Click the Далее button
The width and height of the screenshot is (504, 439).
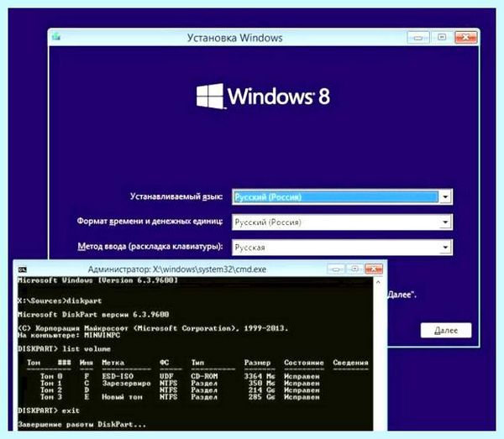pos(446,330)
